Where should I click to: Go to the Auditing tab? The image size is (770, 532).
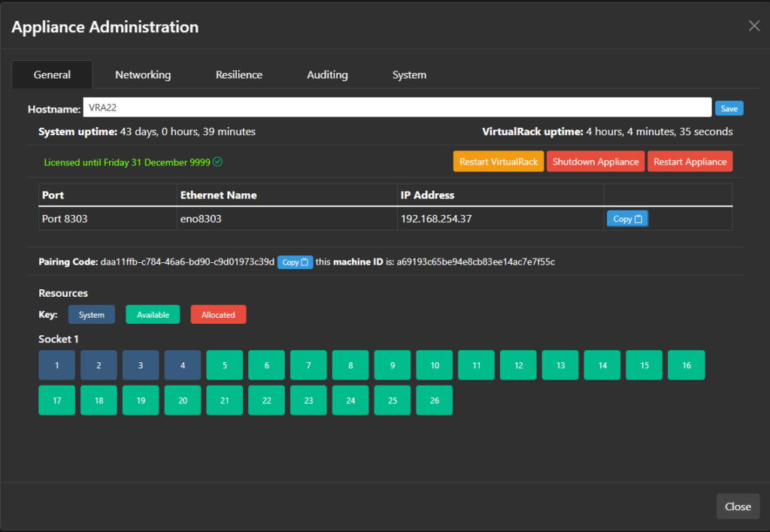(x=327, y=75)
